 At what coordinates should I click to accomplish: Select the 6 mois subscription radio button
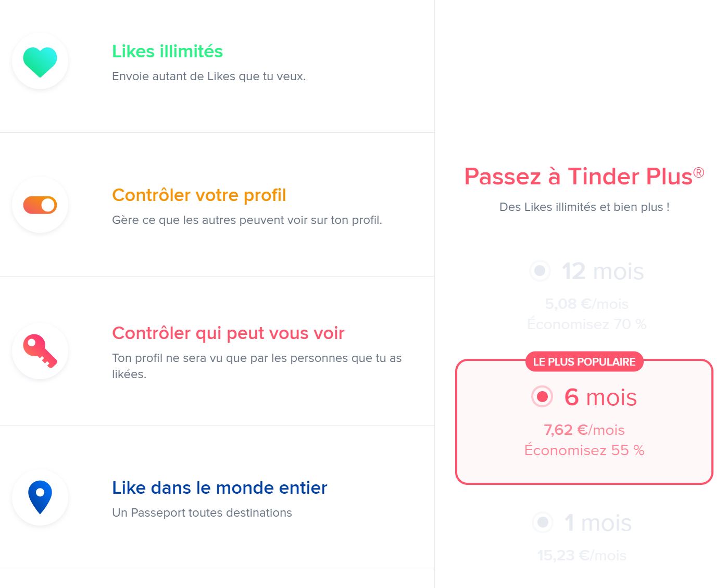(542, 397)
